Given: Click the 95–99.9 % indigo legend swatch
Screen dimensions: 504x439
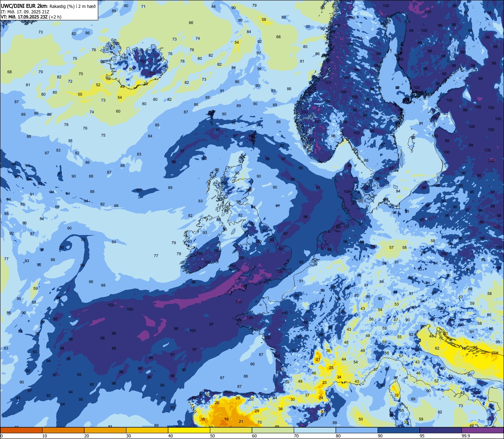Looking at the screenshot, I should (441, 430).
